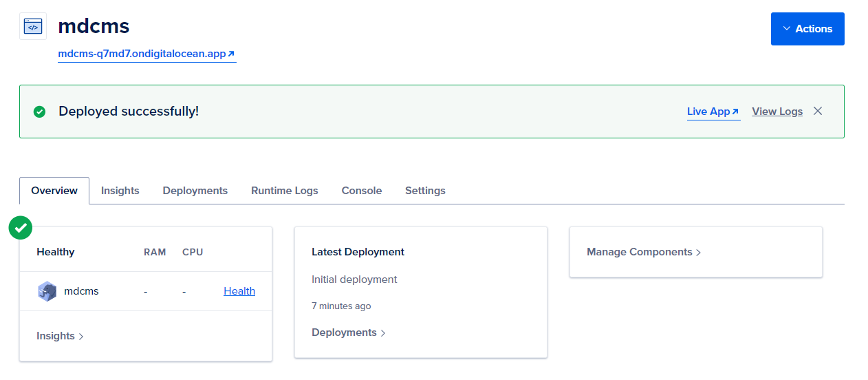Click the 7 minutes ago timestamp
The image size is (868, 380).
coord(341,306)
